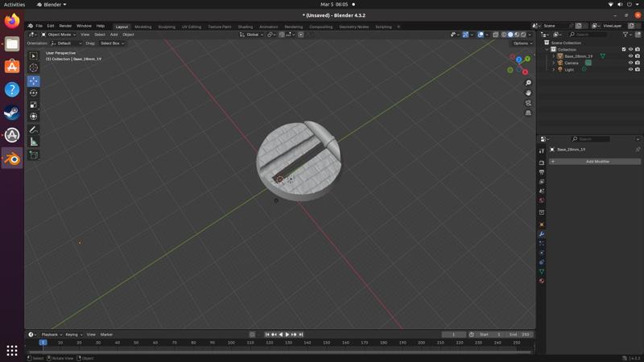The image size is (644, 362).
Task: Open the Modifiers wrench tab
Action: (542, 234)
